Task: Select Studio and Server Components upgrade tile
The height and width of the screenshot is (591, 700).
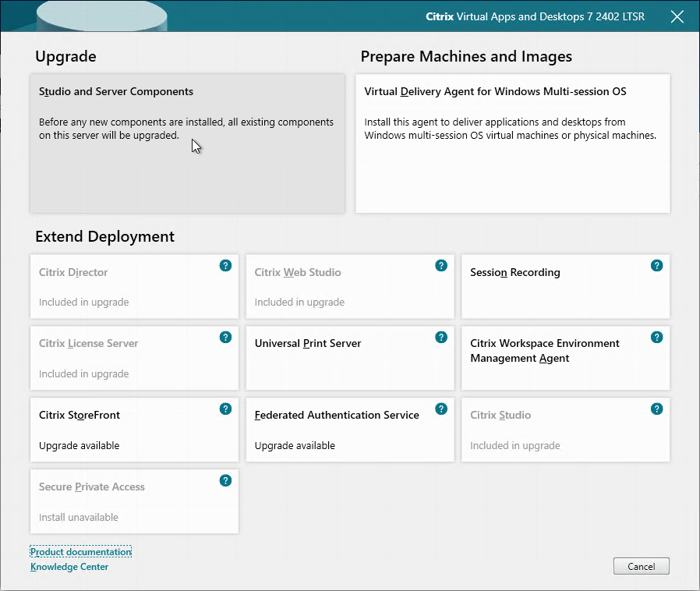Action: coord(188,143)
